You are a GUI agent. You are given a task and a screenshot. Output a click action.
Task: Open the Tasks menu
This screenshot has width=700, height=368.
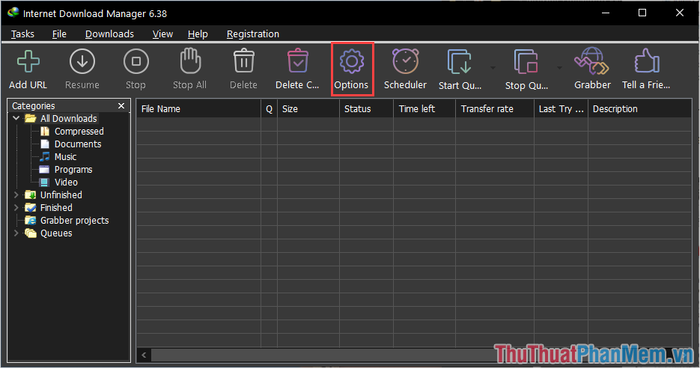click(x=22, y=34)
